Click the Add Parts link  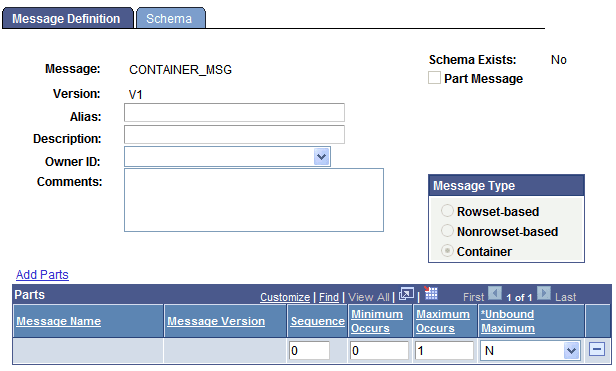click(x=42, y=274)
